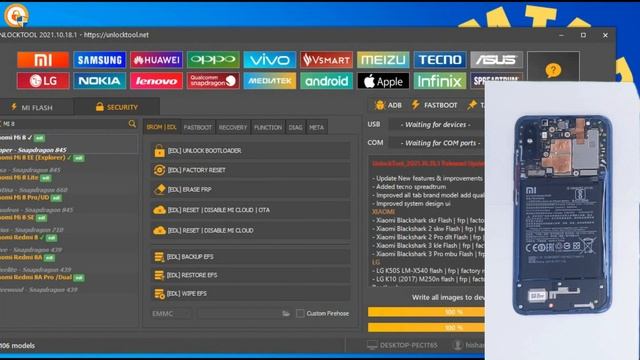Select the Nokia brand logo
This screenshot has width=640, height=360.
click(100, 81)
